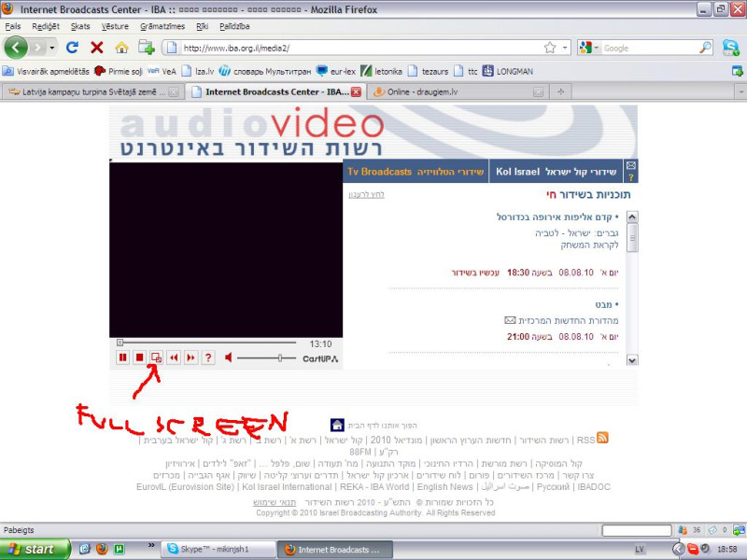
Task: Open the player's question mark help button
Action: pyautogui.click(x=208, y=357)
